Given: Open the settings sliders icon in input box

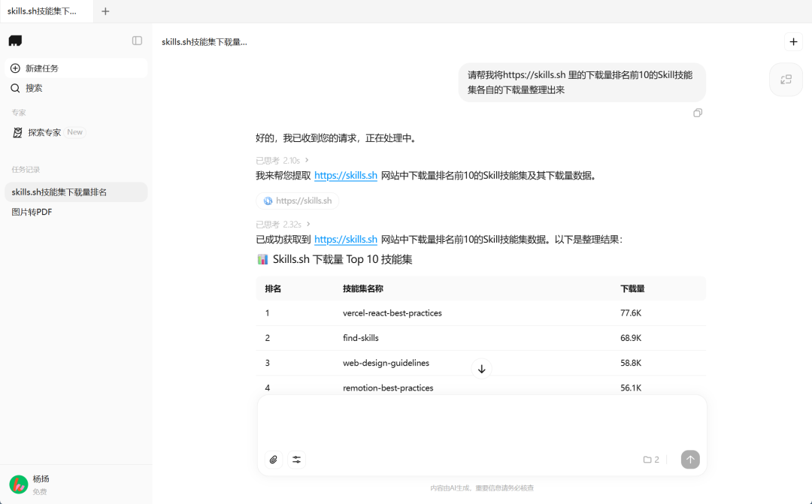Looking at the screenshot, I should point(296,460).
